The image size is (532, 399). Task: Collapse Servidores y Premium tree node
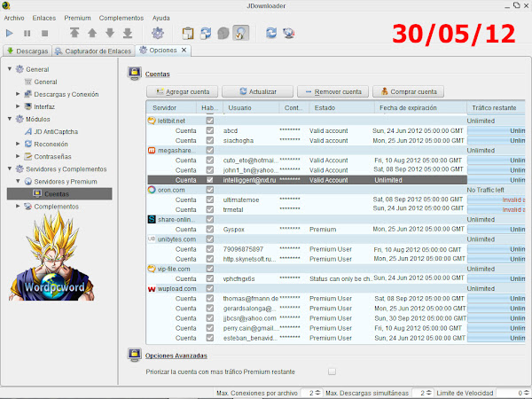[x=18, y=181]
